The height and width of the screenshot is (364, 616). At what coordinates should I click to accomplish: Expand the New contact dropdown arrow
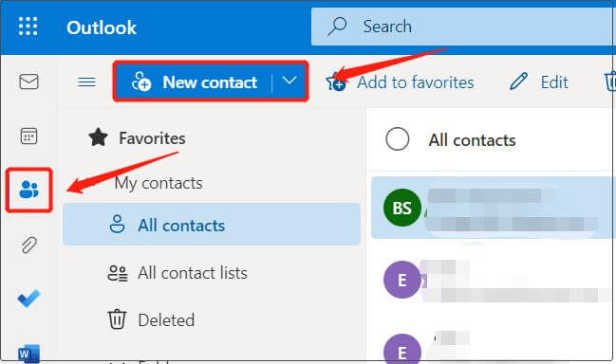point(289,82)
